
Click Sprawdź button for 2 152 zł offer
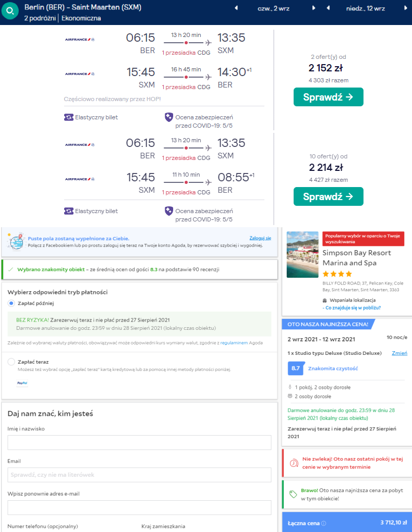pyautogui.click(x=329, y=97)
